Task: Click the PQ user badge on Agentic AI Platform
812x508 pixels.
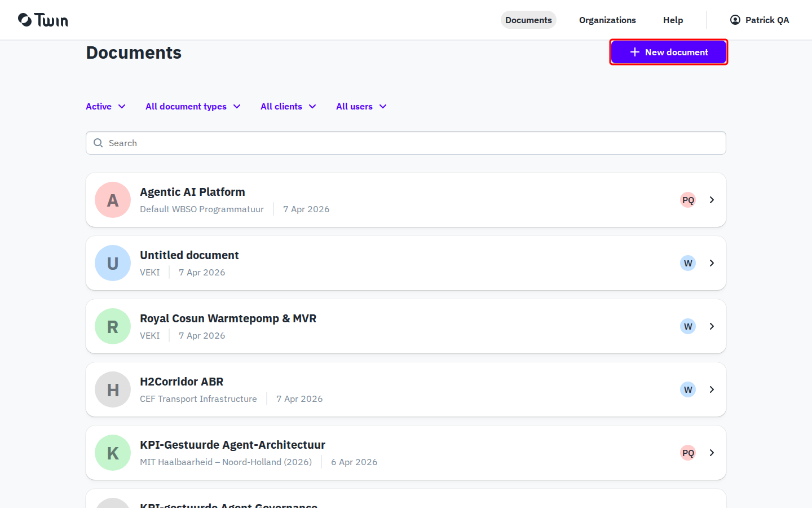Action: (x=688, y=200)
